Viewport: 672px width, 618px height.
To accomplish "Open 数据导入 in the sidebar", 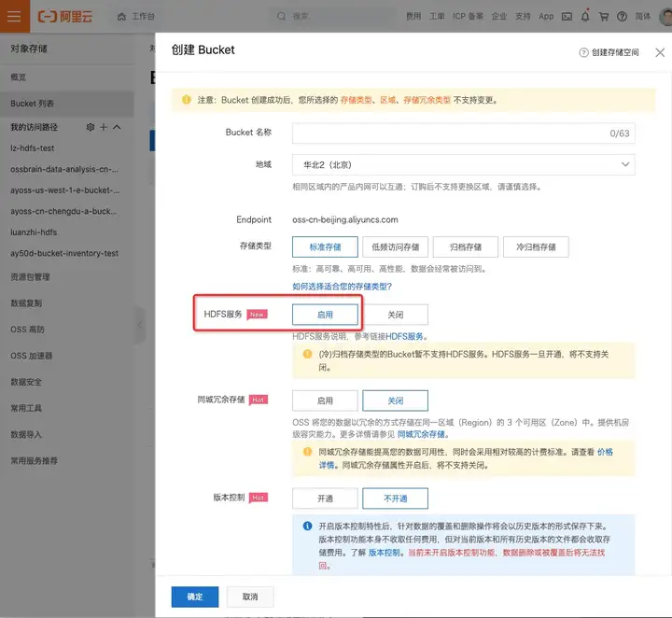I will coord(26,434).
